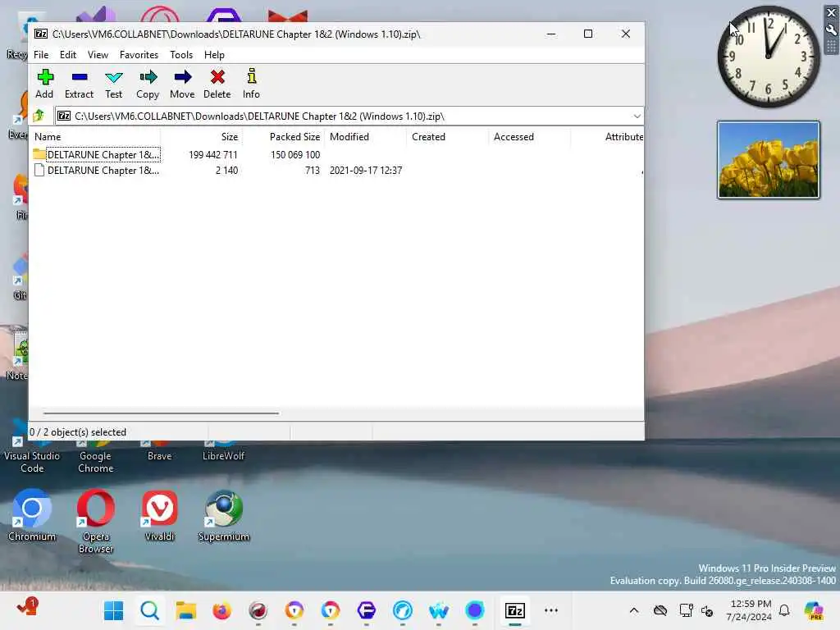Screen dimensions: 840x630
Task: Click the muted volume tray icon
Action: click(707, 610)
